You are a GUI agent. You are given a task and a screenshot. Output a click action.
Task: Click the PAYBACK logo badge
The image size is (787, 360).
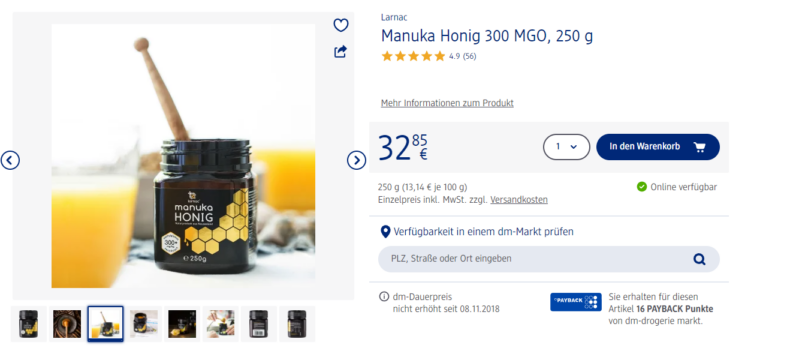click(576, 302)
